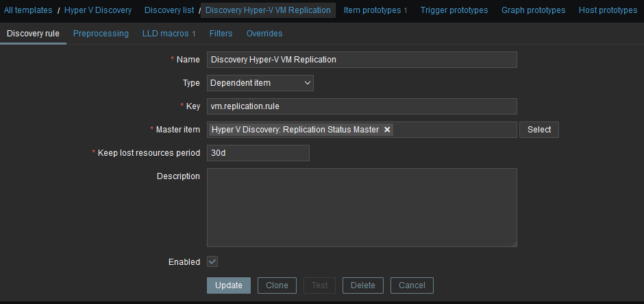Click Select next to Master item
644x304 pixels.
[538, 130]
